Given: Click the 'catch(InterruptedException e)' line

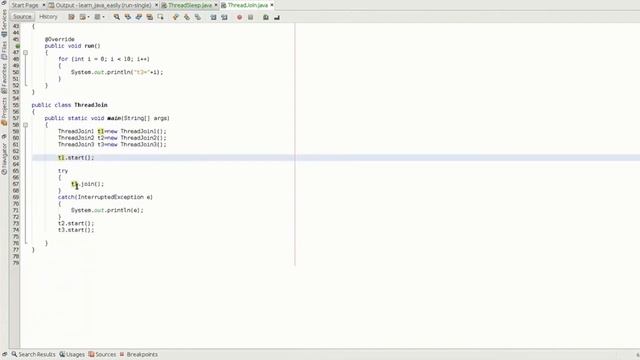Looking at the screenshot, I should [105, 197].
